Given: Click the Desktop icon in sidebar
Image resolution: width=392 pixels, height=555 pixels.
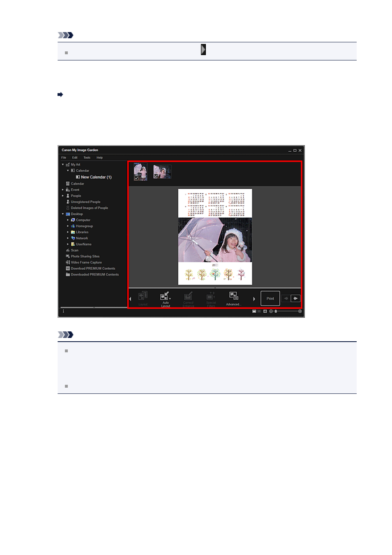Looking at the screenshot, I should (68, 214).
